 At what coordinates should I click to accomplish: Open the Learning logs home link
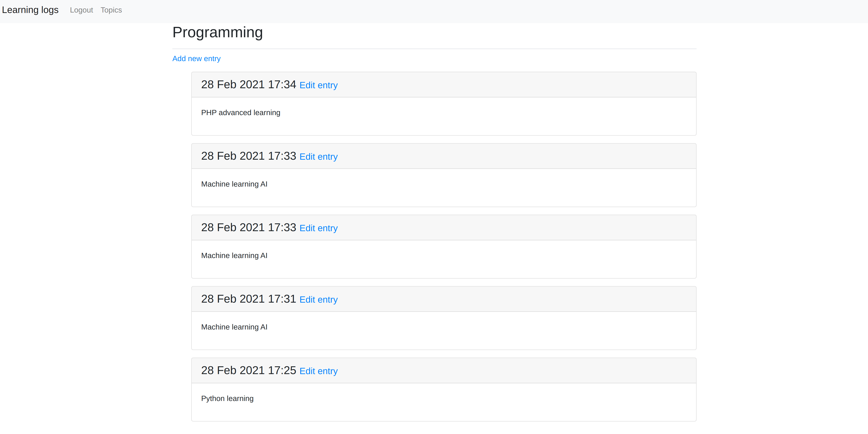tap(30, 10)
